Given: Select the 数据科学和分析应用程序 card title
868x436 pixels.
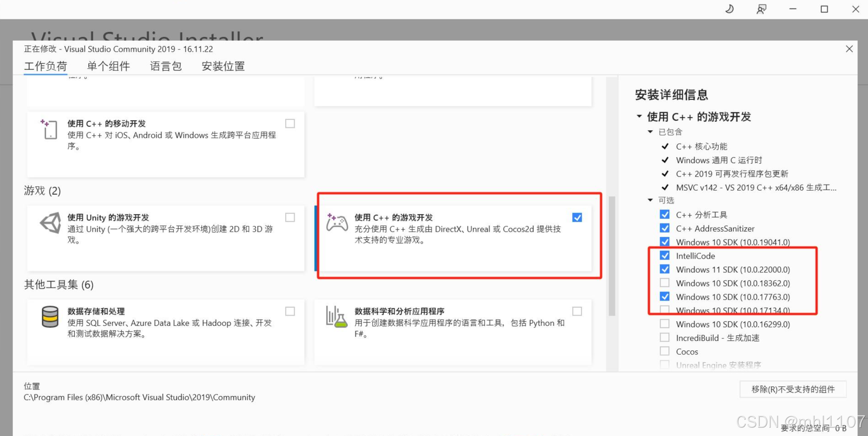Looking at the screenshot, I should tap(399, 311).
